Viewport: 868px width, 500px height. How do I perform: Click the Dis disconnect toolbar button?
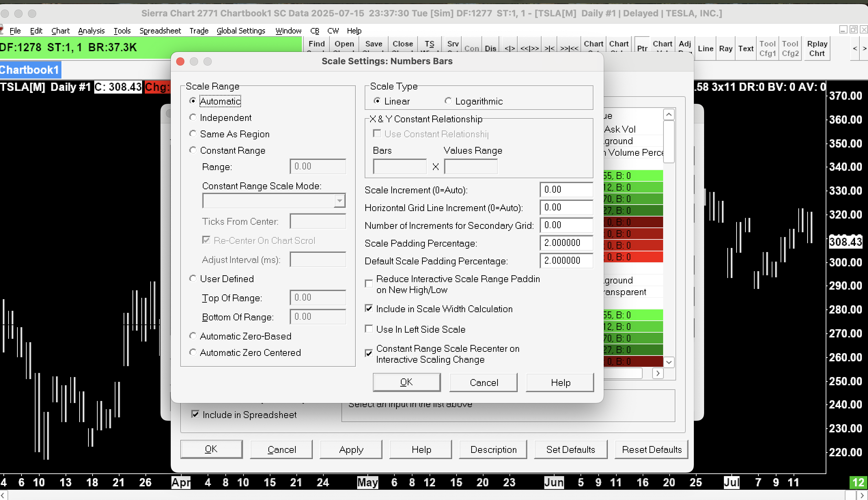490,49
